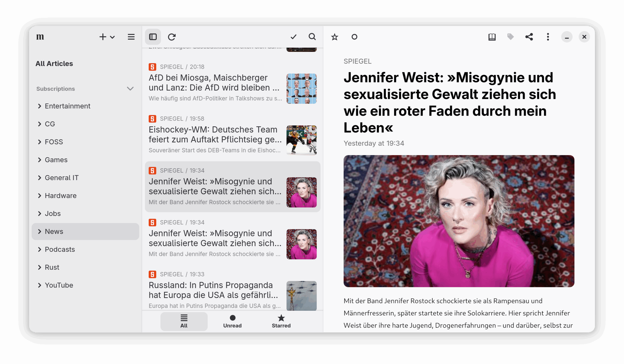Open article three-dot more menu
The height and width of the screenshot is (364, 624).
pos(548,37)
